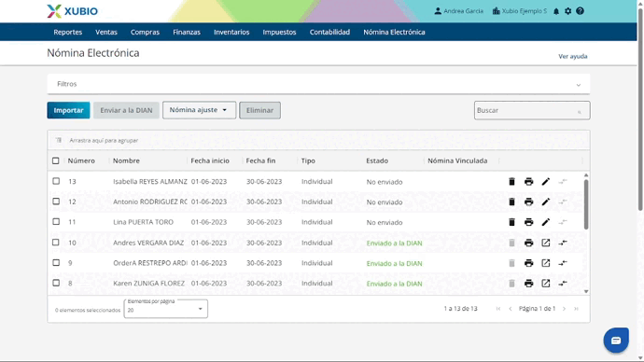The width and height of the screenshot is (644, 362).
Task: Click the Eliminar button
Action: click(x=260, y=110)
